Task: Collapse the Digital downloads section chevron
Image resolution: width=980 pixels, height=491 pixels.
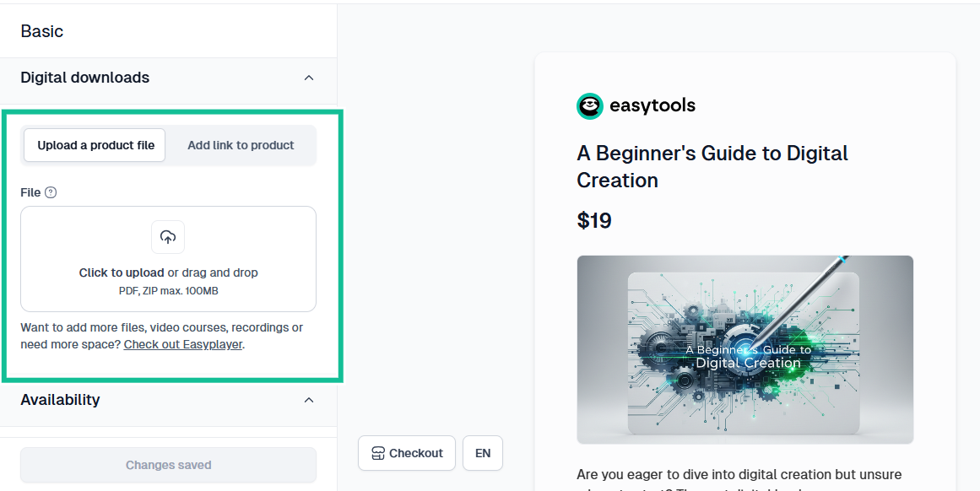Action: click(x=309, y=77)
